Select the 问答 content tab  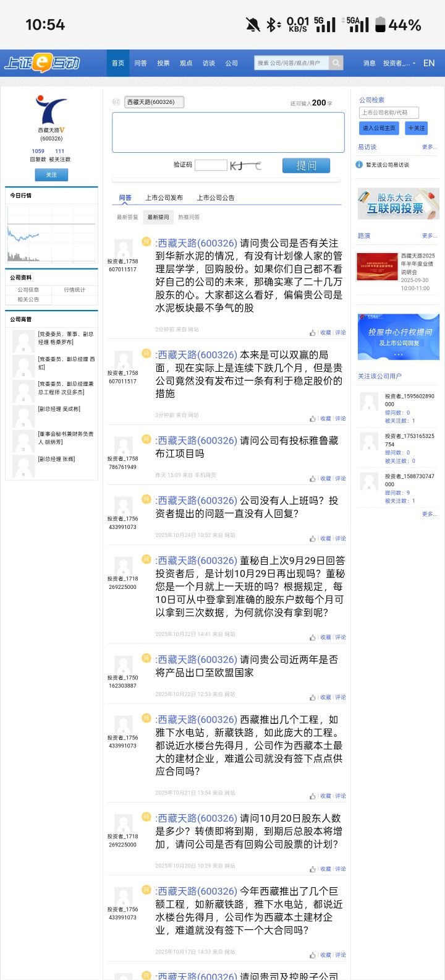(x=125, y=198)
